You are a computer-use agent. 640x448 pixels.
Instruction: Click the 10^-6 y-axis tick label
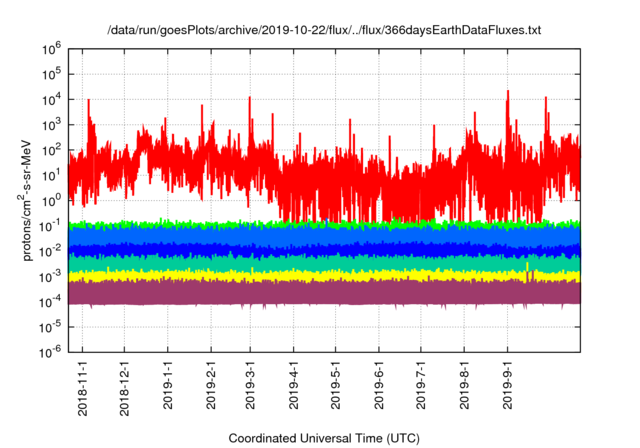pyautogui.click(x=51, y=352)
